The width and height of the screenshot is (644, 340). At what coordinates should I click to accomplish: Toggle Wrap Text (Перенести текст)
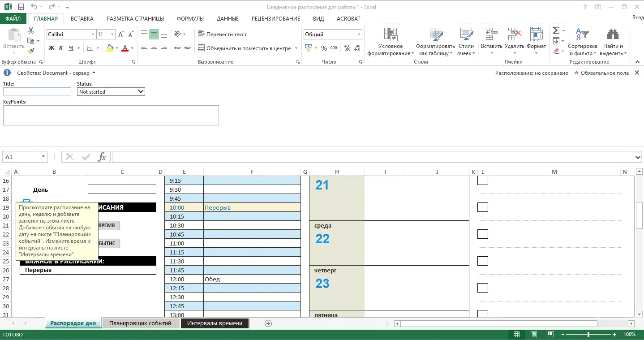click(x=222, y=34)
